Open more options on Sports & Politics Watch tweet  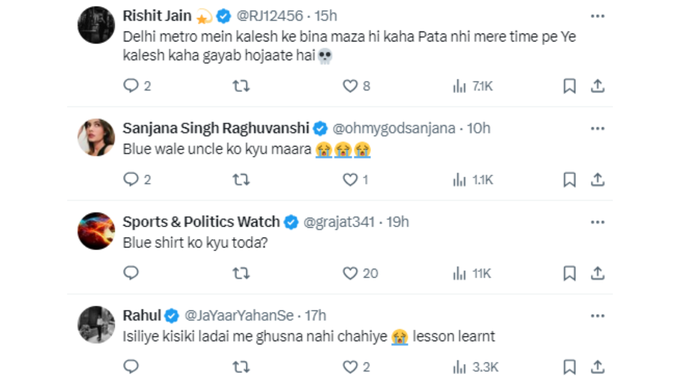598,222
